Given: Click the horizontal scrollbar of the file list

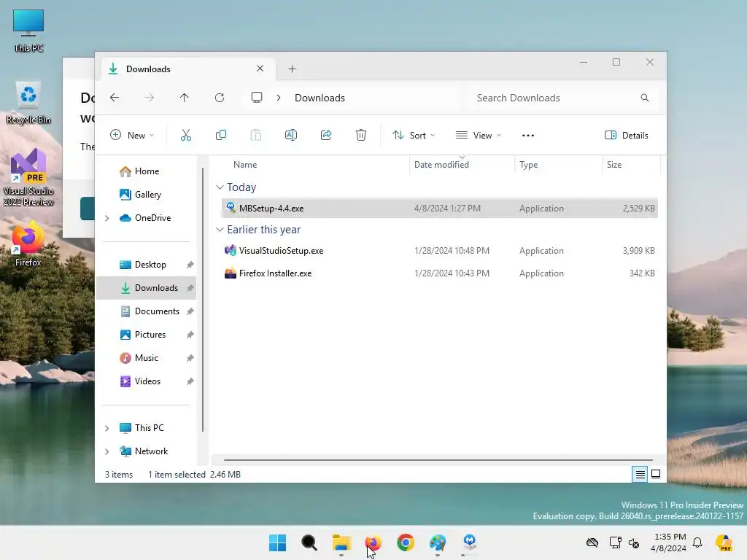Looking at the screenshot, I should (438, 460).
